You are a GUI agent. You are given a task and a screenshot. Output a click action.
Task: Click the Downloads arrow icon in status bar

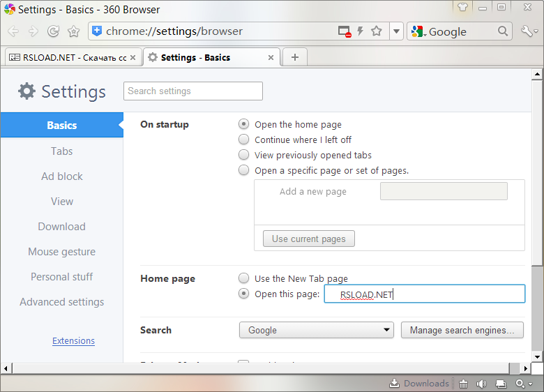coord(394,383)
